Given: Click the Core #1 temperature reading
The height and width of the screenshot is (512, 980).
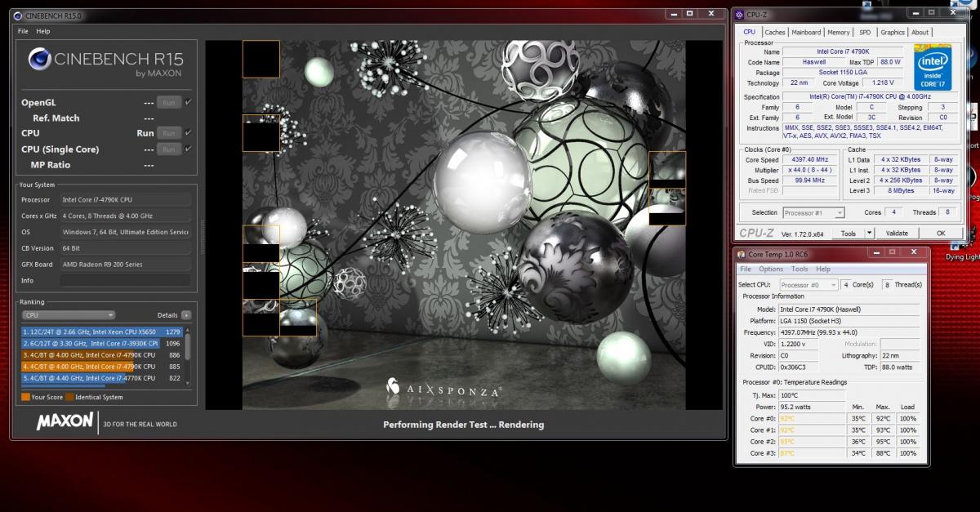Looking at the screenshot, I should point(812,430).
